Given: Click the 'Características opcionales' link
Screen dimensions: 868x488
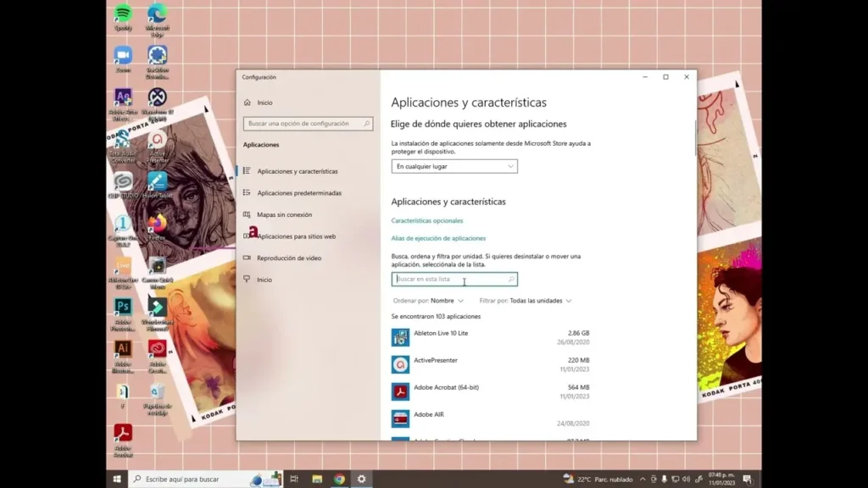Looking at the screenshot, I should tap(427, 221).
